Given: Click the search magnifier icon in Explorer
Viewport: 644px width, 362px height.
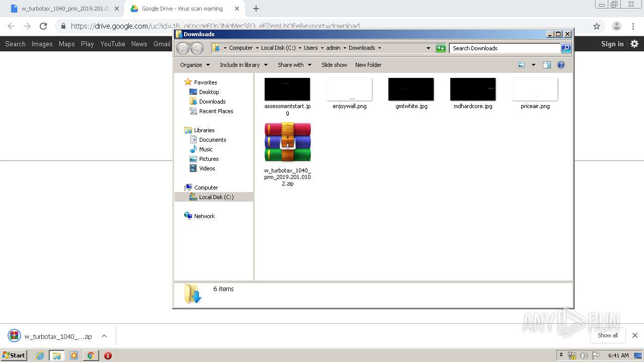Looking at the screenshot, I should [x=566, y=48].
